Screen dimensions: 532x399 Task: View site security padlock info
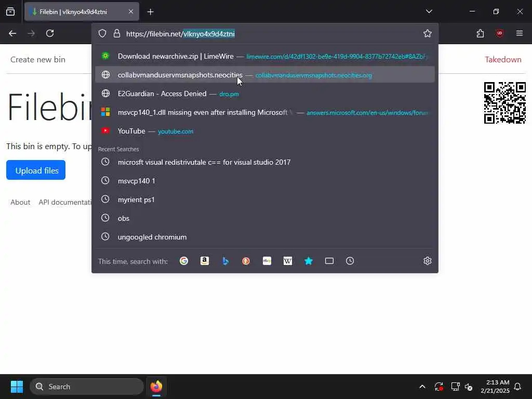[117, 34]
